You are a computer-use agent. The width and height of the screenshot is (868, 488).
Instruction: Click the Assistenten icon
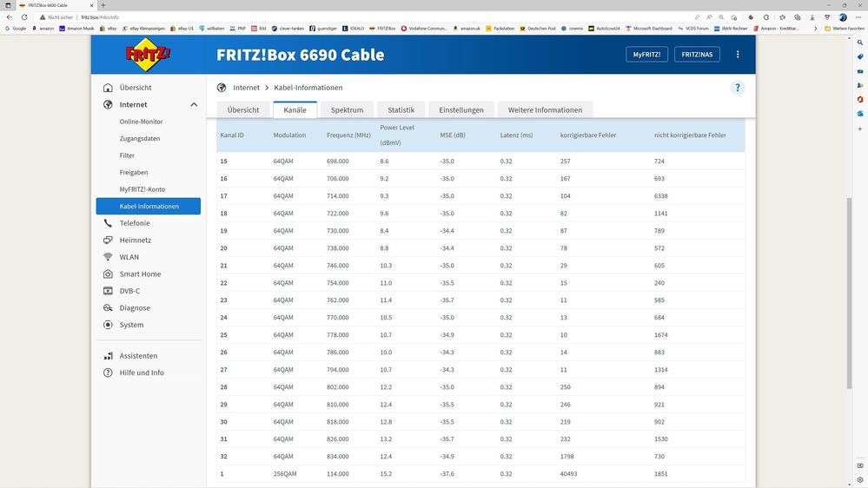click(108, 356)
